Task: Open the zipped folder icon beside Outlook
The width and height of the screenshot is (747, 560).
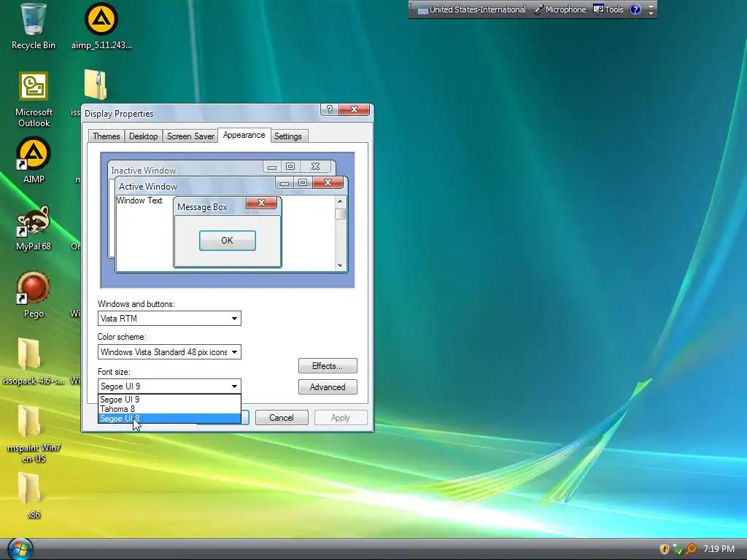Action: tap(96, 85)
